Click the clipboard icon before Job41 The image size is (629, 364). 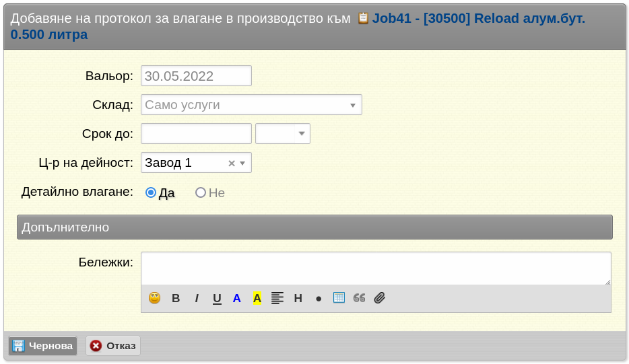tap(363, 18)
